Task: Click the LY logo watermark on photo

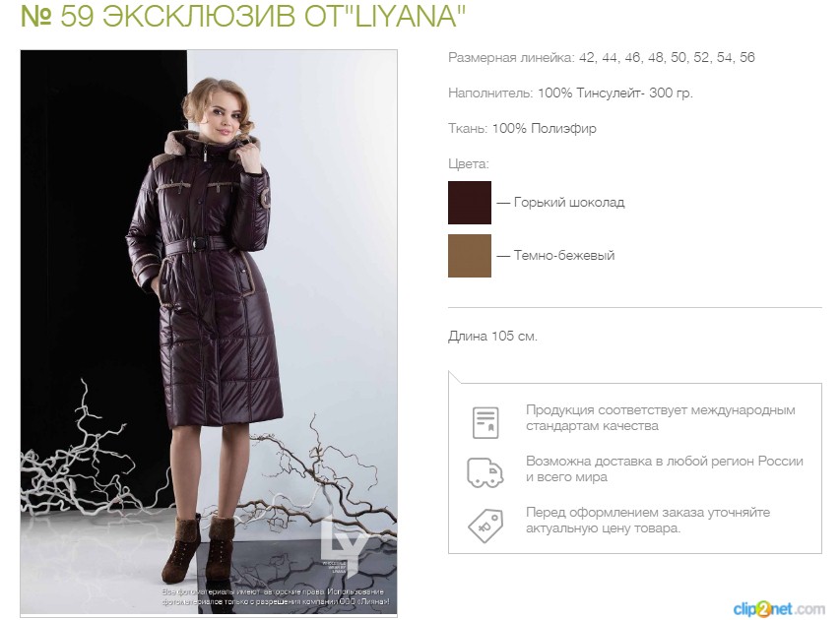Action: tap(344, 545)
